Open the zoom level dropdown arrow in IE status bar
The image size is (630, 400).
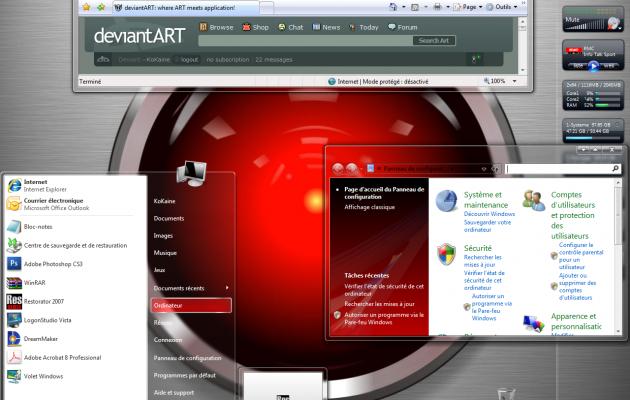click(x=514, y=81)
